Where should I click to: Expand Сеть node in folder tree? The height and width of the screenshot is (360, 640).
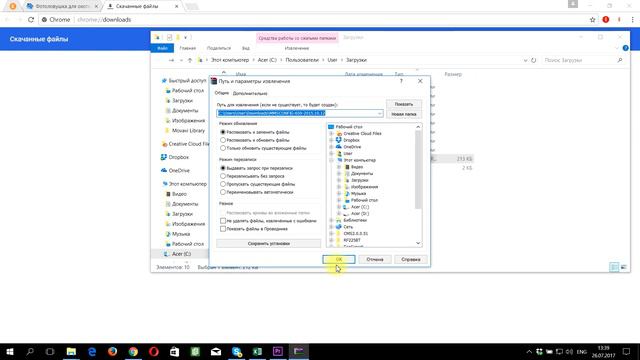[331, 227]
